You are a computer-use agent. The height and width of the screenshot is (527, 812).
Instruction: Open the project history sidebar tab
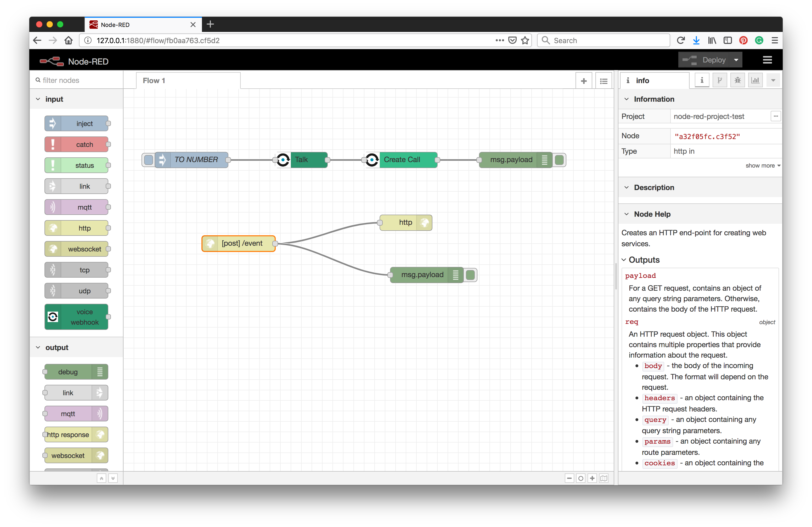point(720,81)
